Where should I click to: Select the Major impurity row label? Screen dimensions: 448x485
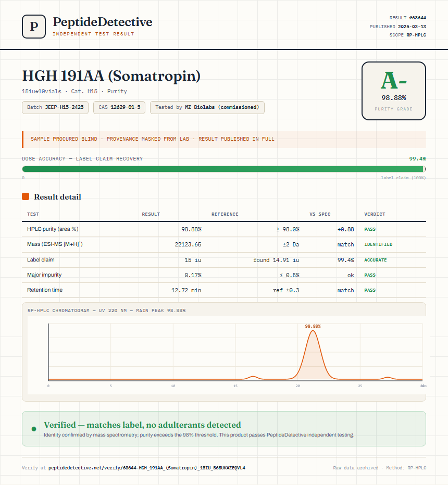44,275
